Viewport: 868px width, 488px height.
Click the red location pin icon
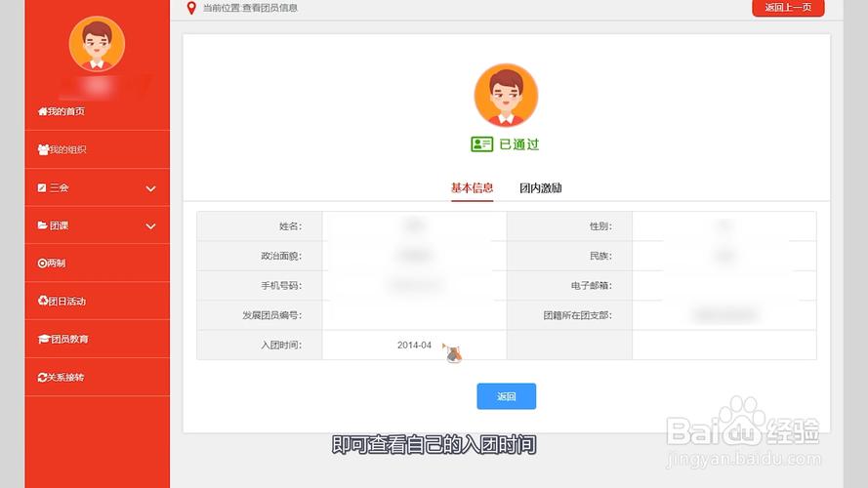coord(191,8)
